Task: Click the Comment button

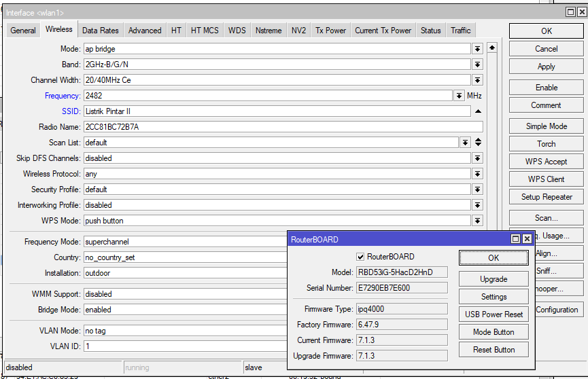Action: [x=546, y=105]
